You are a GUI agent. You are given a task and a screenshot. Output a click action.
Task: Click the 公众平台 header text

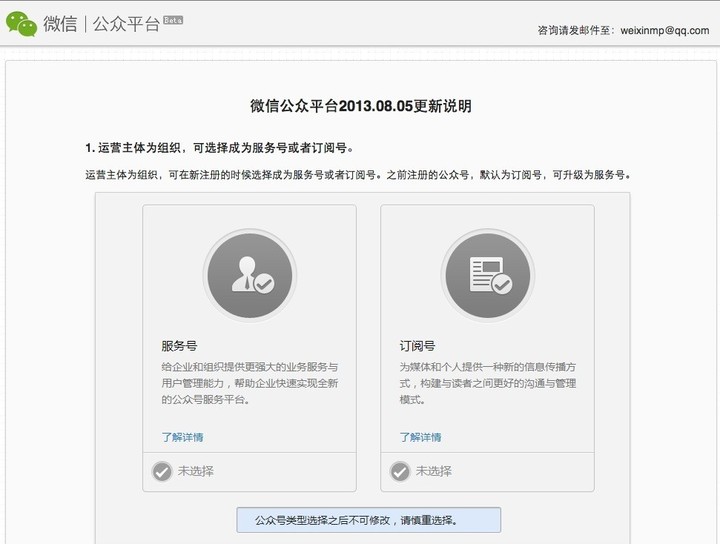(x=127, y=24)
